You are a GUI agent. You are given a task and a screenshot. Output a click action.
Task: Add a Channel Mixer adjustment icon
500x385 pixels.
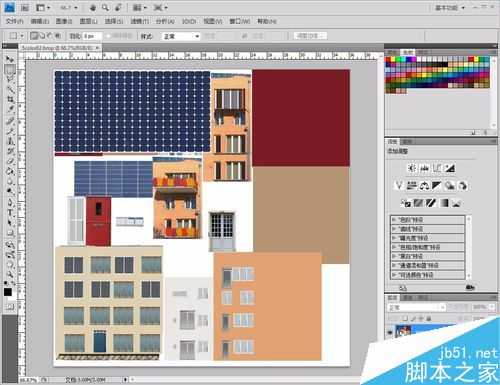point(462,185)
